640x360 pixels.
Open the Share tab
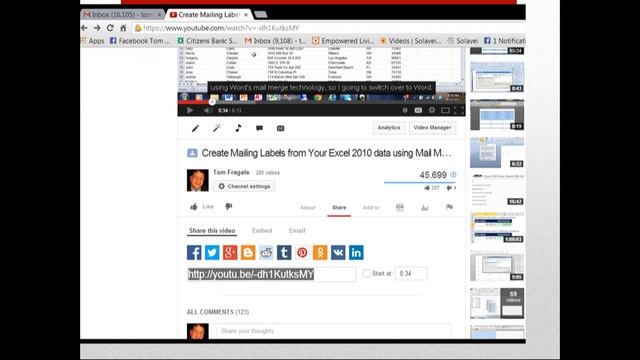coord(339,208)
